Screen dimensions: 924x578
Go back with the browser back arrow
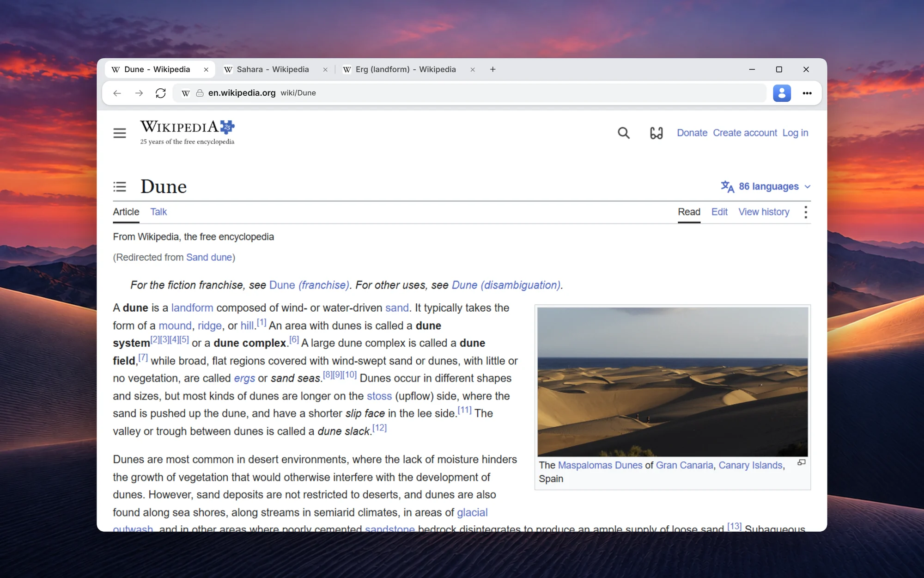117,93
